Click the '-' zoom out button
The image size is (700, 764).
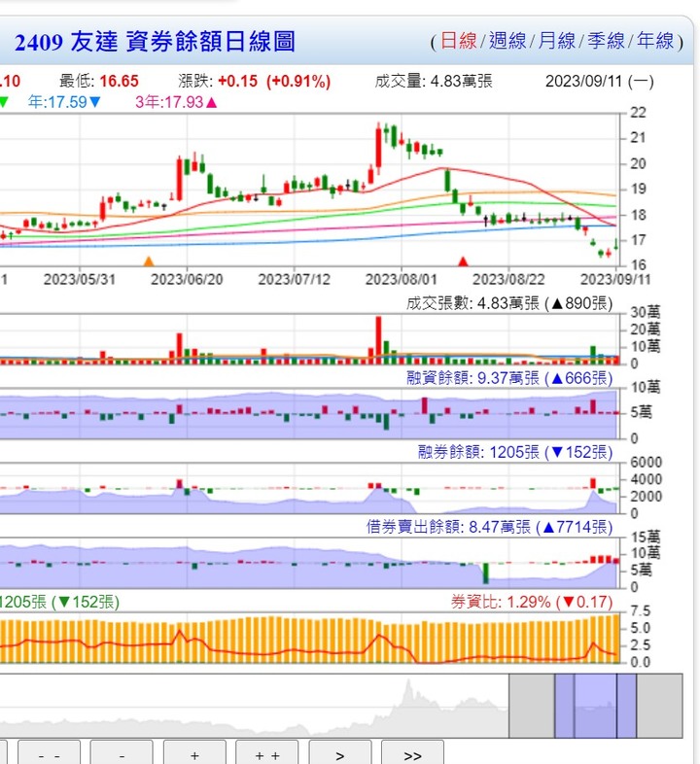[122, 752]
